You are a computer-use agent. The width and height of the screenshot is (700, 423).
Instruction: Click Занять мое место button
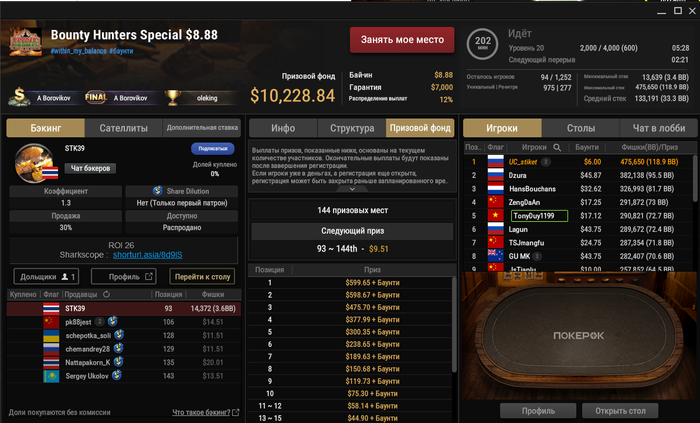(x=402, y=40)
